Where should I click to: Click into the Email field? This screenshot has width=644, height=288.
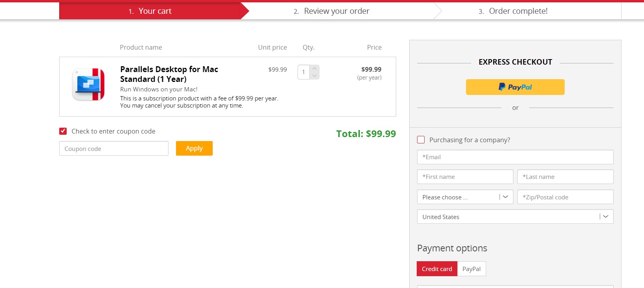click(515, 157)
